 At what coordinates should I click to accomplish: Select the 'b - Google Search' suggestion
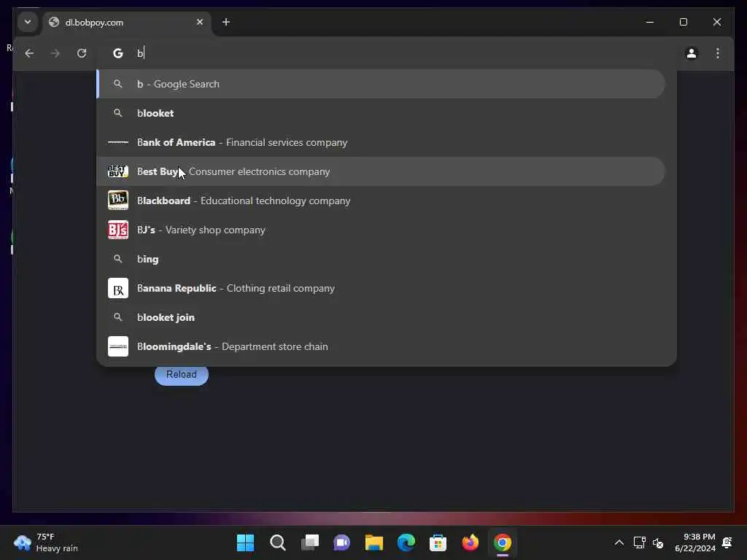(381, 84)
